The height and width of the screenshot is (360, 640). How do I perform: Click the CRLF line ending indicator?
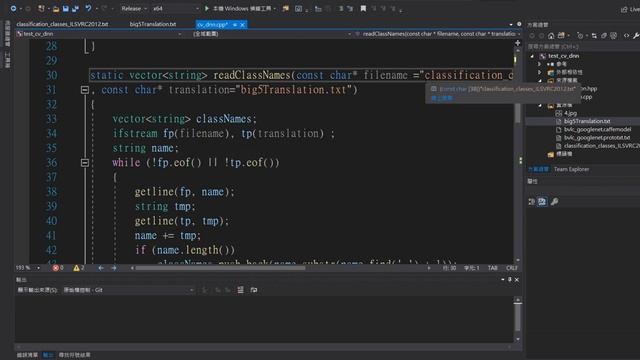511,268
